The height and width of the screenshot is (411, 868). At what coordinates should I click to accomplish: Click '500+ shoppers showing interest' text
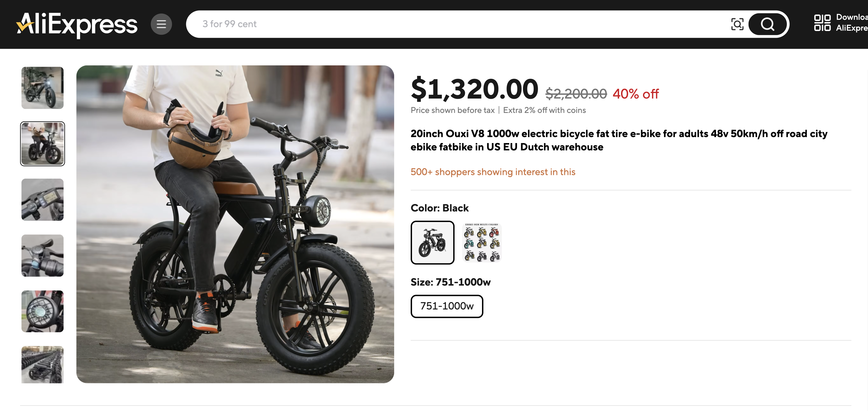coord(493,172)
